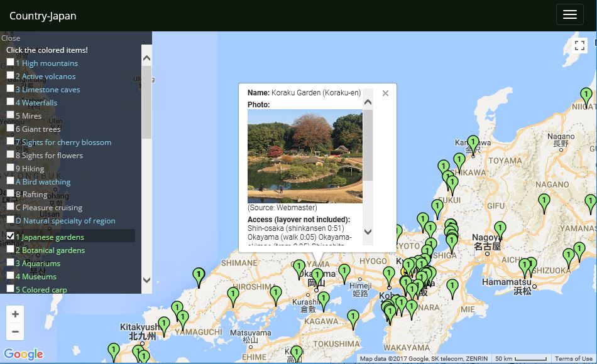This screenshot has width=597, height=364.
Task: Click the green marker near Kanazawa
Action: tap(473, 143)
